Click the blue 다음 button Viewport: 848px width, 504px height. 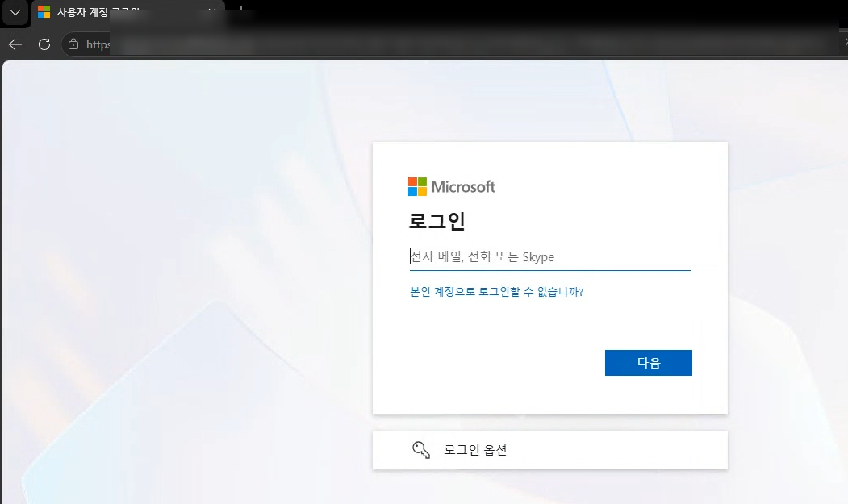coord(649,362)
